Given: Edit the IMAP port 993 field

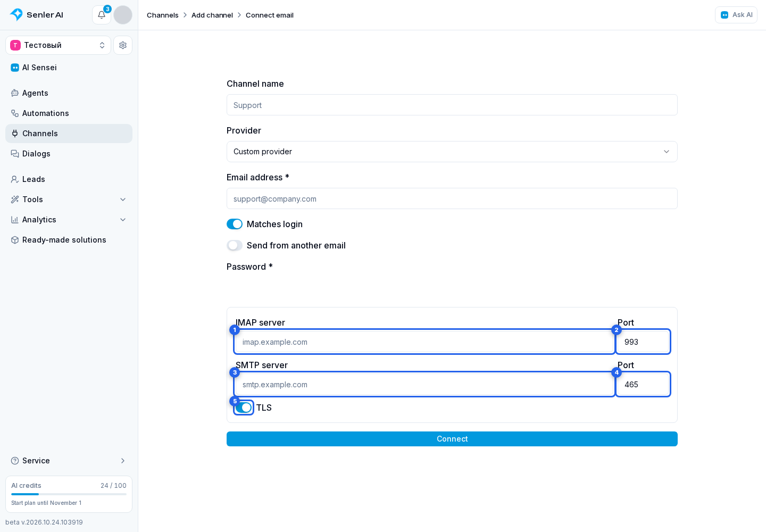Looking at the screenshot, I should (643, 342).
